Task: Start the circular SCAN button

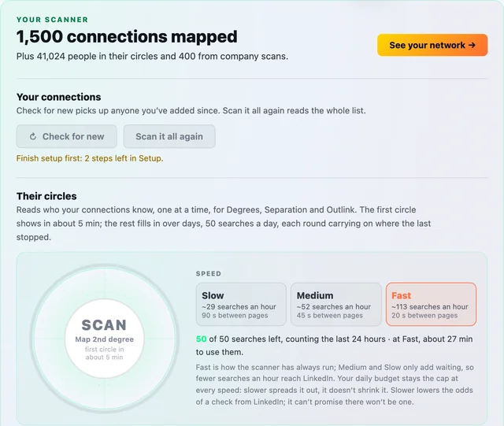Action: tap(104, 339)
